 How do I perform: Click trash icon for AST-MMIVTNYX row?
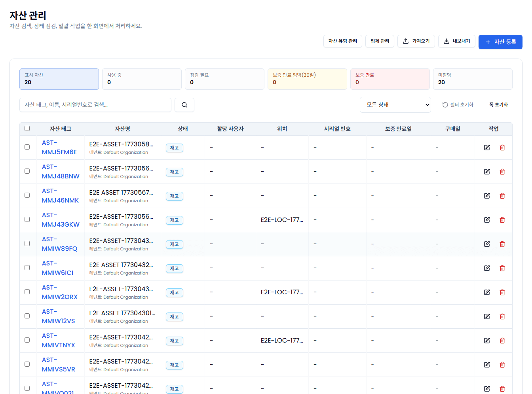pyautogui.click(x=502, y=341)
